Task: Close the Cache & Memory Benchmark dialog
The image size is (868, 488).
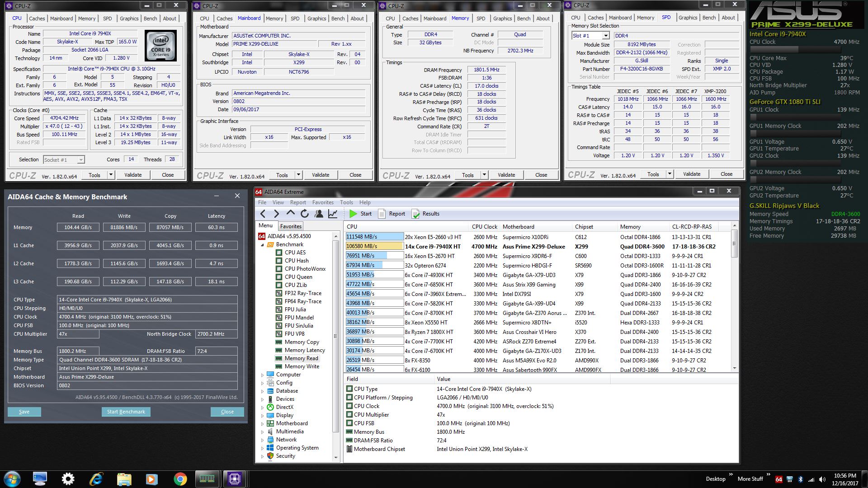Action: pyautogui.click(x=227, y=412)
